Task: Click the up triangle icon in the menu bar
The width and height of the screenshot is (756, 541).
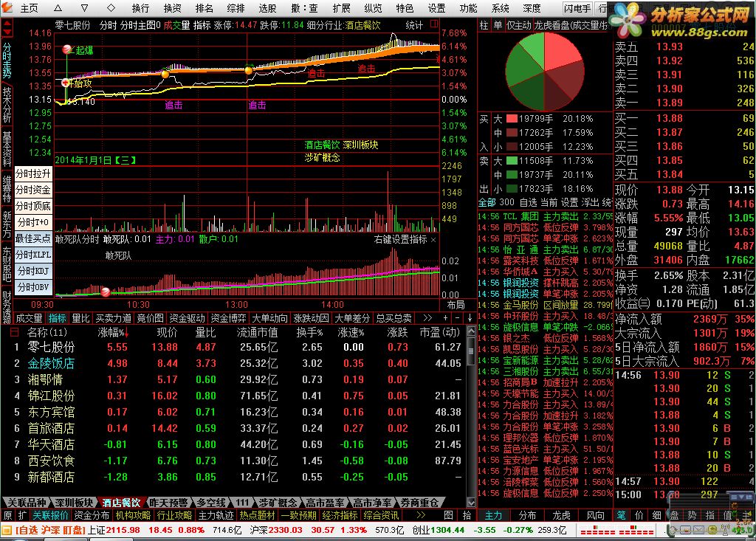Action: (58, 8)
